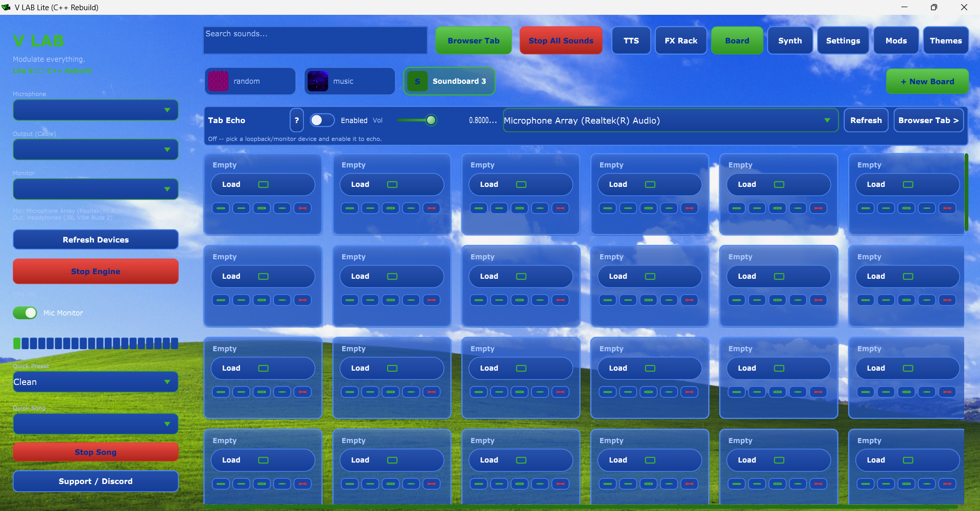Click the green vertical board scrollbar

point(966,192)
